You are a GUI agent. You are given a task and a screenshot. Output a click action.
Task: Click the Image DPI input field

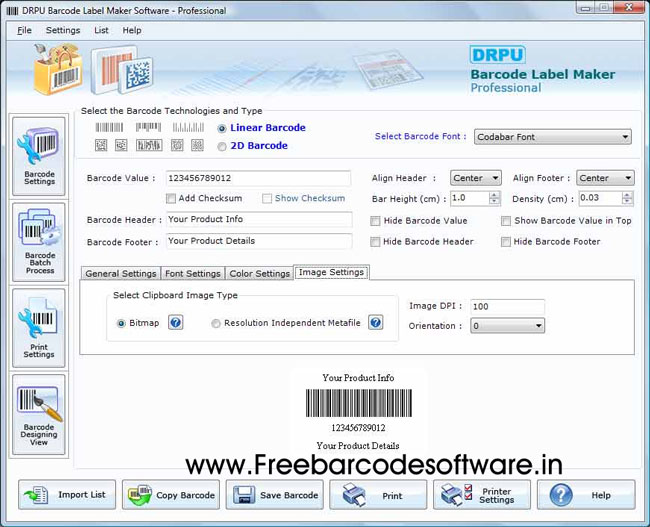(507, 306)
